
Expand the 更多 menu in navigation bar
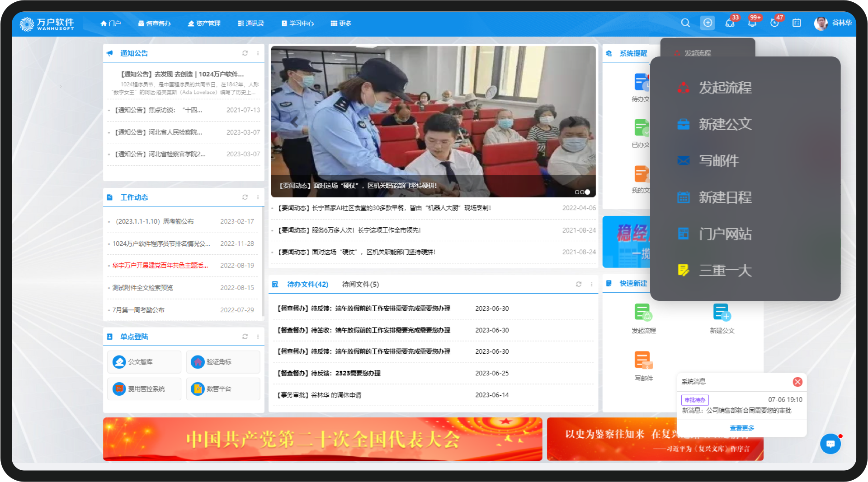tap(341, 23)
